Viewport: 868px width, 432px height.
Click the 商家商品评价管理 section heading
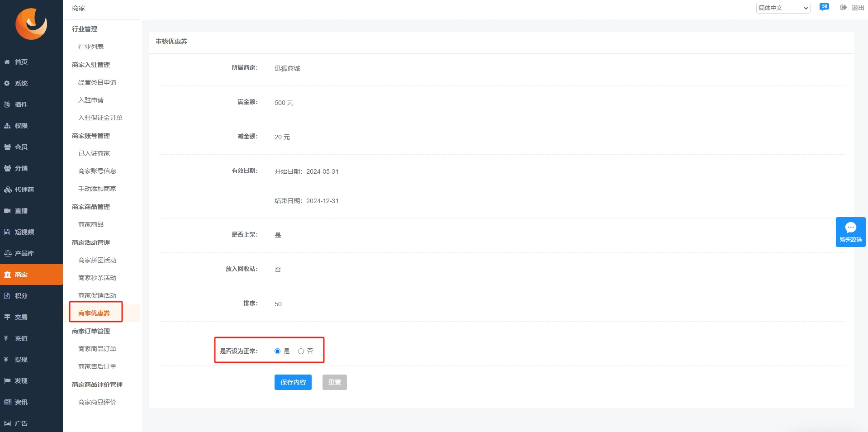97,385
